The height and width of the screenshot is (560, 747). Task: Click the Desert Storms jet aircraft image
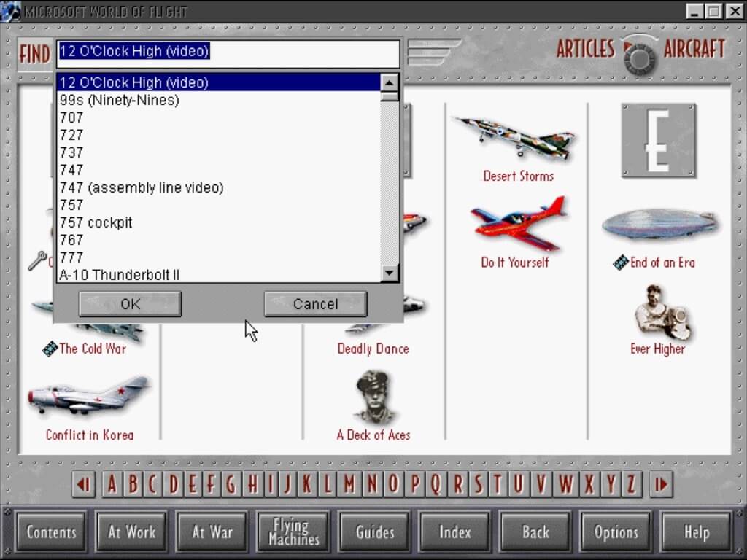click(516, 137)
